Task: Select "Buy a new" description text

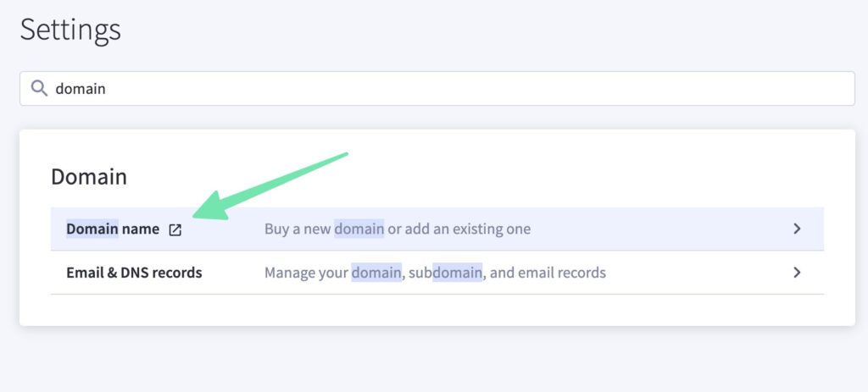Action: point(298,229)
